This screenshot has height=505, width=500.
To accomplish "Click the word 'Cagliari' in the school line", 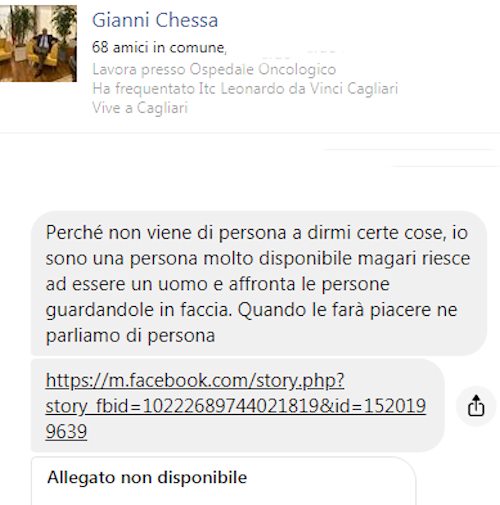I will pos(372,89).
